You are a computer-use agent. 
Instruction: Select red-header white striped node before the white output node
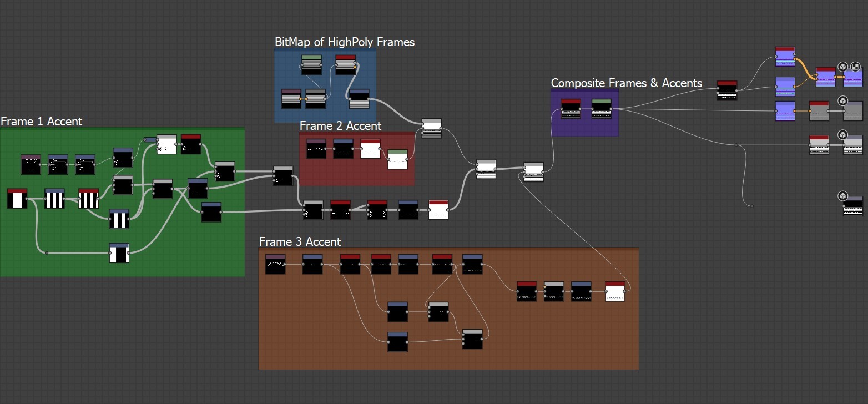pos(819,145)
